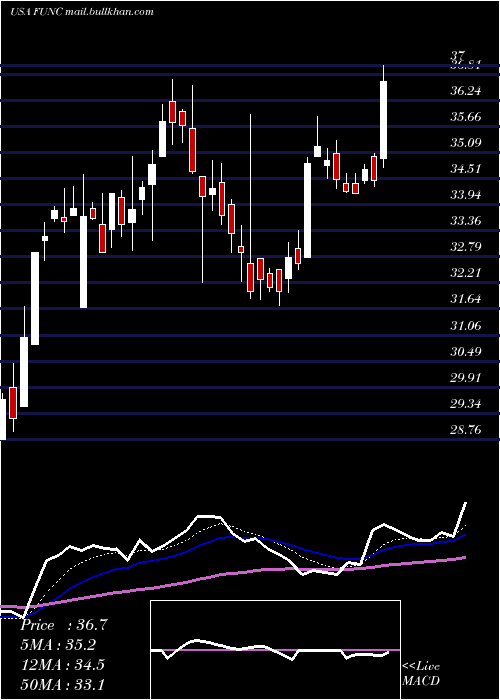
Task: Click the 33.94 price level label
Action: 466,195
